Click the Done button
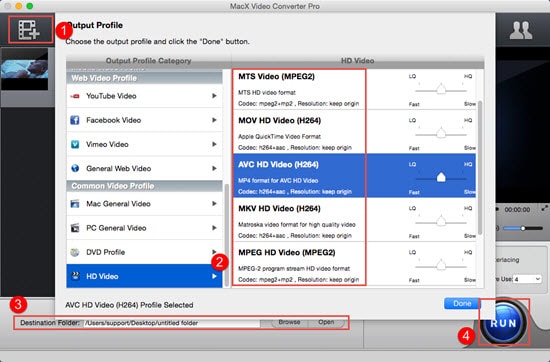Image resolution: width=550 pixels, height=362 pixels. [462, 303]
